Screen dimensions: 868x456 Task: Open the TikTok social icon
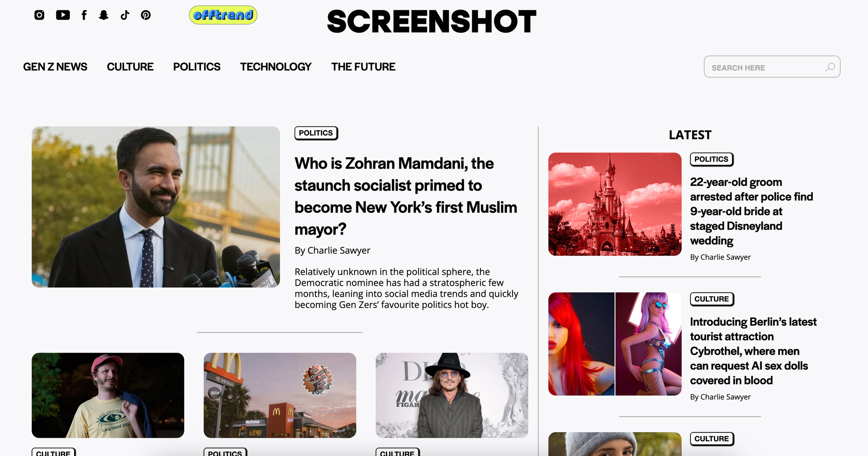tap(125, 15)
